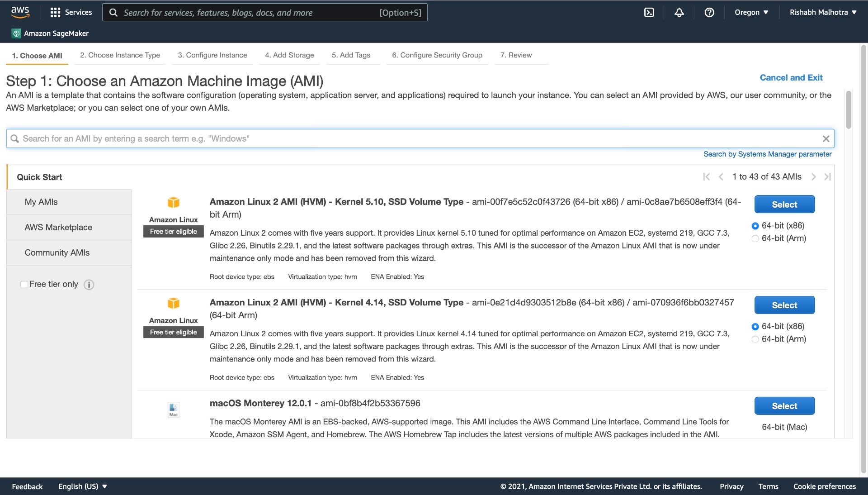Focus the top AWS services search field

(264, 13)
